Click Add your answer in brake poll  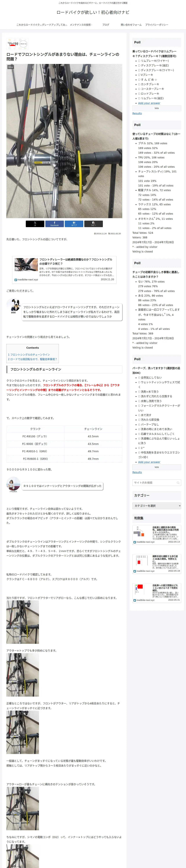click(x=149, y=103)
